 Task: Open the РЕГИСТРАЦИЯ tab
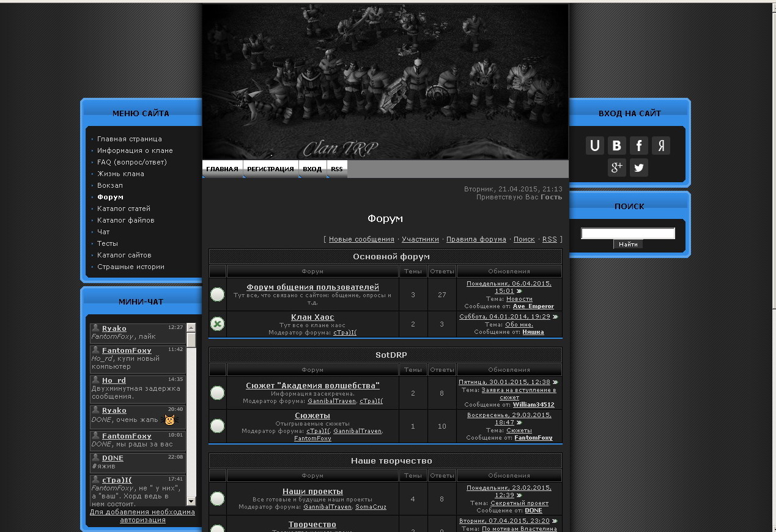point(270,169)
